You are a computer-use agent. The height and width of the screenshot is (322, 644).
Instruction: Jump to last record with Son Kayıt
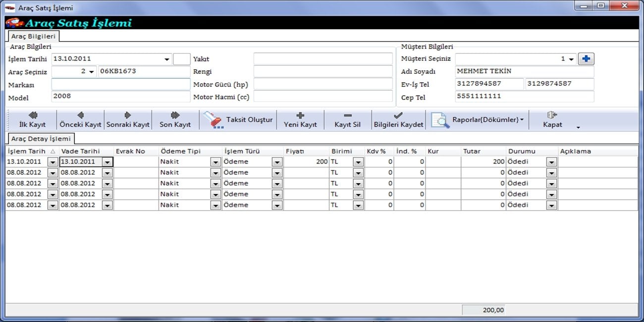(175, 120)
